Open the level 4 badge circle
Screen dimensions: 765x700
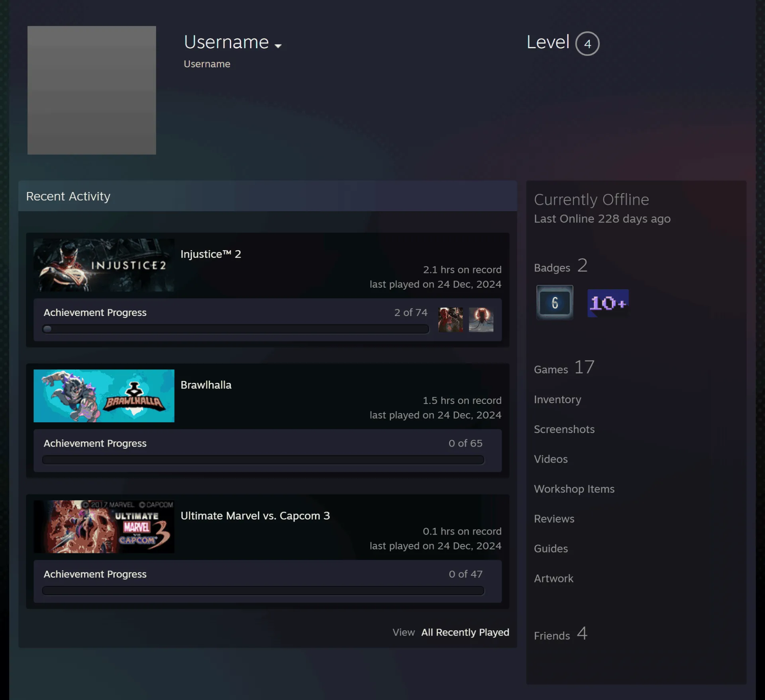tap(587, 43)
